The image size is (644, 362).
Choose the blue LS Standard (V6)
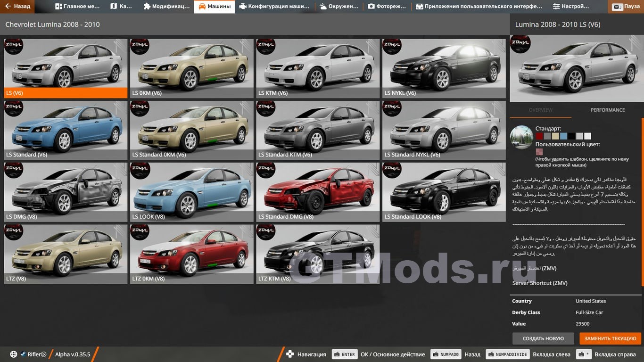point(66,130)
